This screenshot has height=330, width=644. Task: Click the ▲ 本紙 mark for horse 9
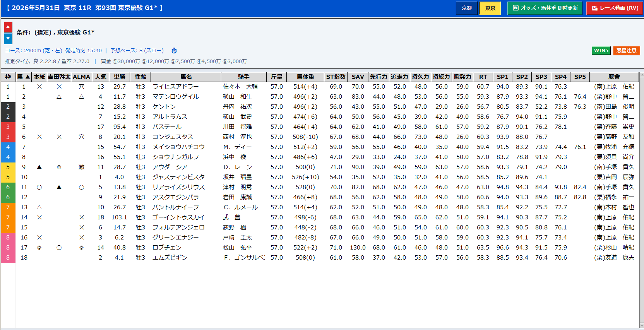[x=39, y=167]
